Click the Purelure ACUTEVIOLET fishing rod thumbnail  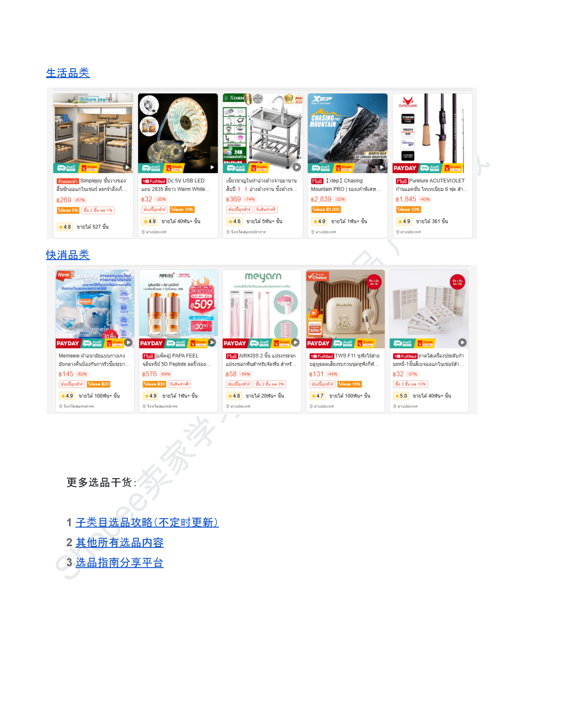[x=432, y=133]
